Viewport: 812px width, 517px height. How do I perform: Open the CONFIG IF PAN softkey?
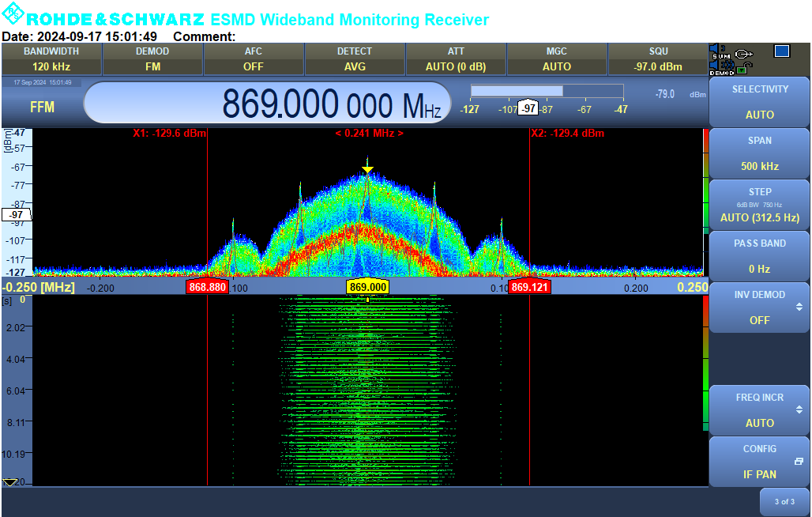[x=759, y=462]
